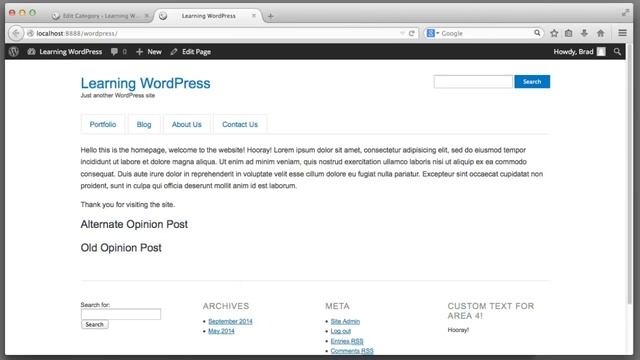Switch to the Edit Category tab
This screenshot has width=640, height=360.
pyautogui.click(x=100, y=16)
